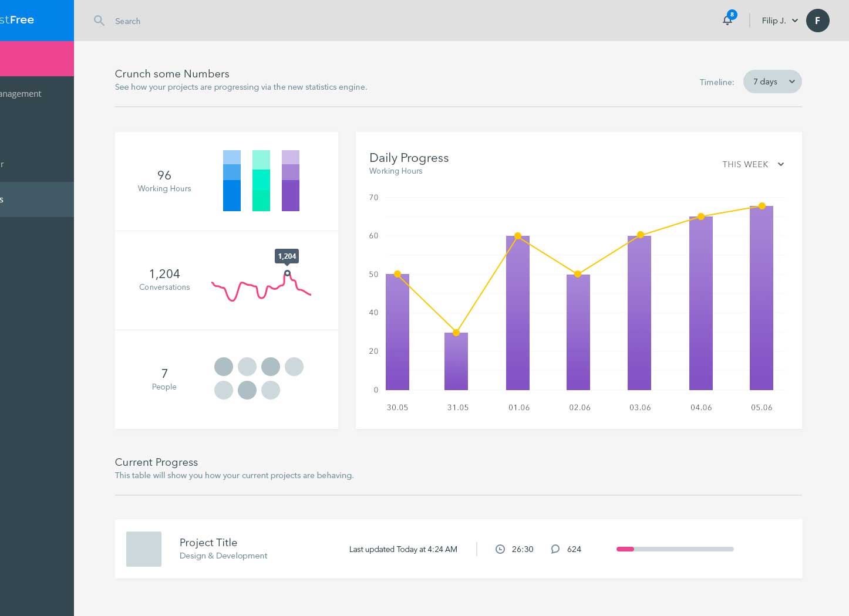Click the comment bubble icon beside 624
Image resolution: width=849 pixels, height=616 pixels.
(555, 549)
